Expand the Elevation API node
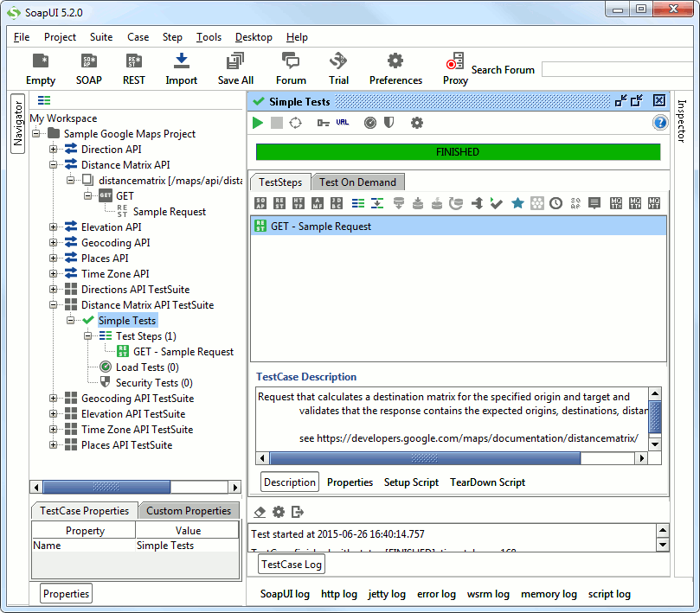700x613 pixels. [53, 227]
